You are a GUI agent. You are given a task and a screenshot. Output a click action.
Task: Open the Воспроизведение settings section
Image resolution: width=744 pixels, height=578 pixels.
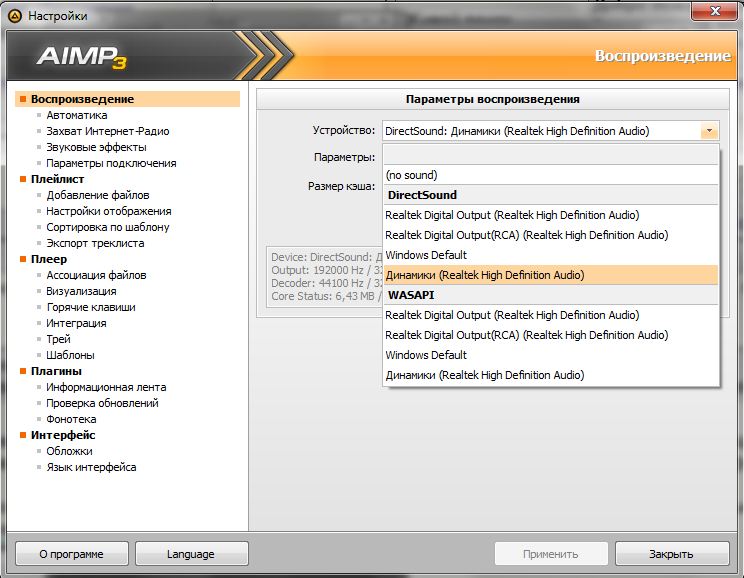coord(127,99)
